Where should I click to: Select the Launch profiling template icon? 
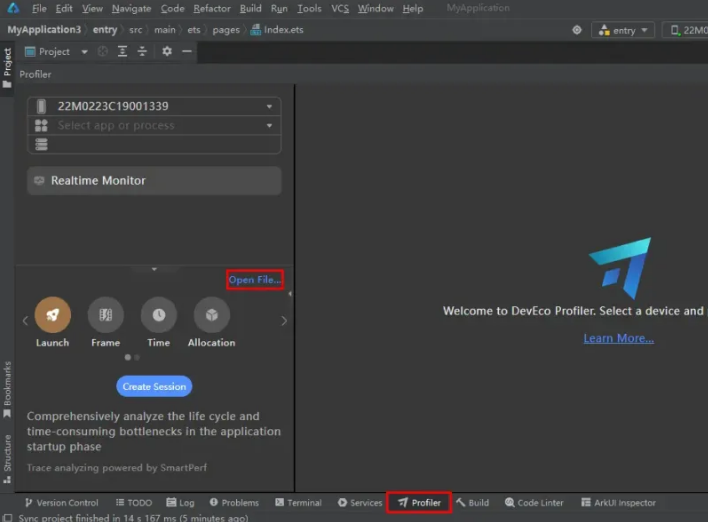52,315
